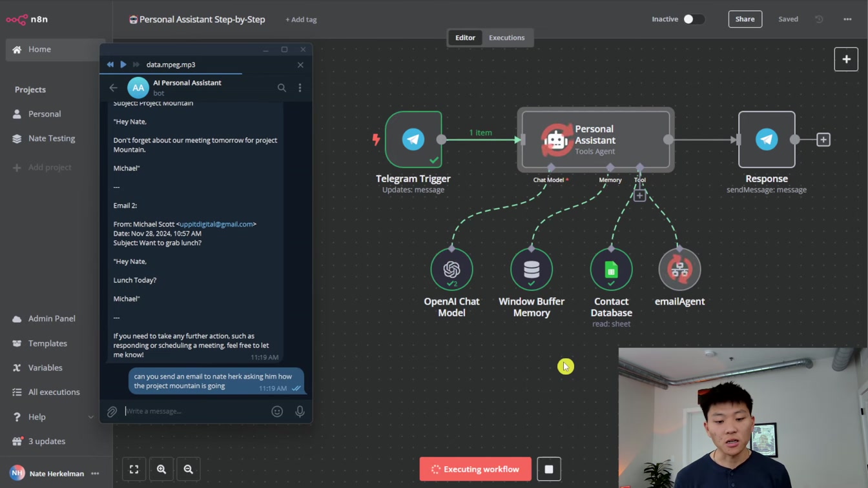The image size is (868, 488).
Task: Select the Telegram Trigger node
Action: coord(413,139)
